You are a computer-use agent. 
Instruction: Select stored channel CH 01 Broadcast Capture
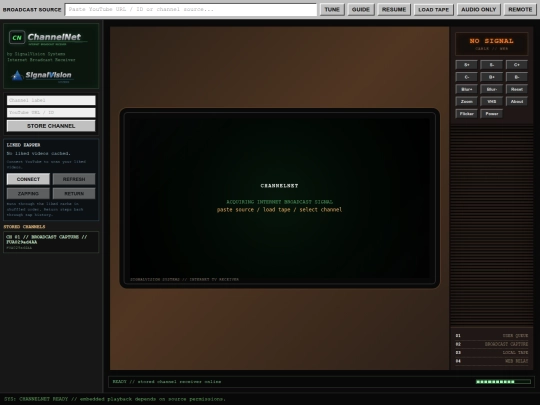pos(51,242)
